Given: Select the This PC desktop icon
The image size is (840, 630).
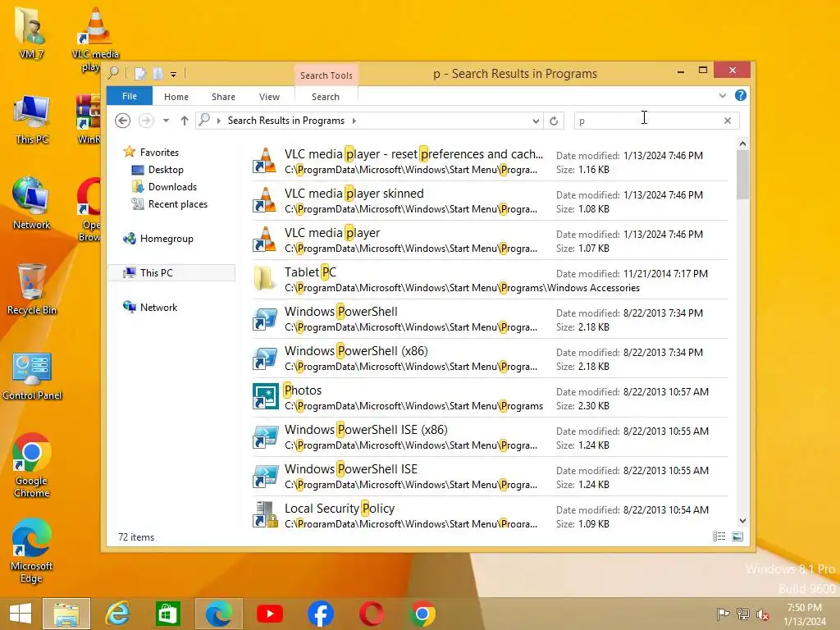Looking at the screenshot, I should click(x=32, y=119).
